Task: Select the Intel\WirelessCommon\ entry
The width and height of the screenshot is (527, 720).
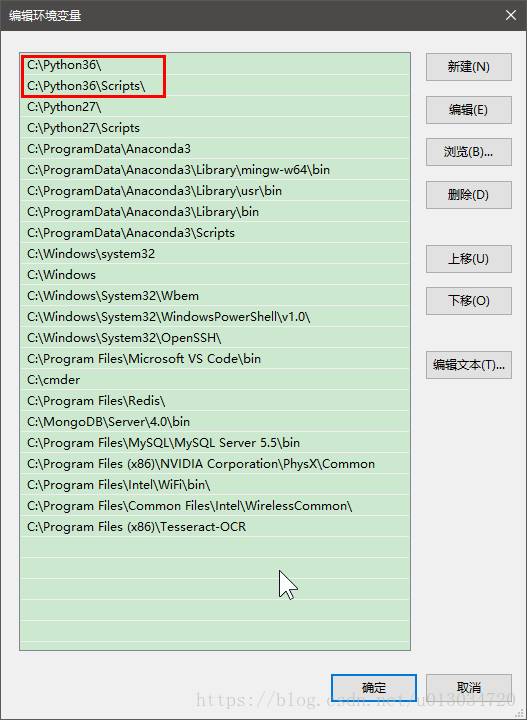Action: pos(215,506)
